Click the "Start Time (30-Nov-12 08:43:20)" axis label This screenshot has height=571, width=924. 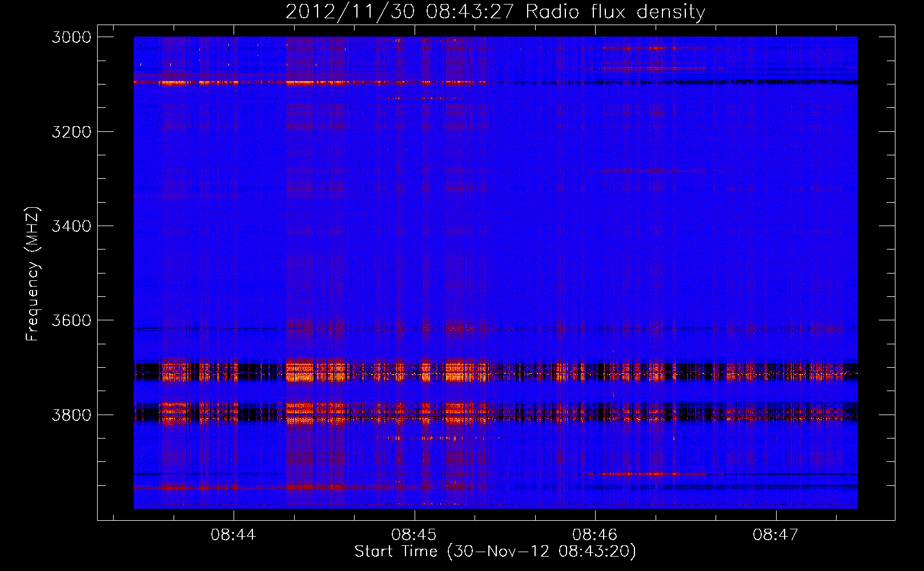pyautogui.click(x=495, y=552)
